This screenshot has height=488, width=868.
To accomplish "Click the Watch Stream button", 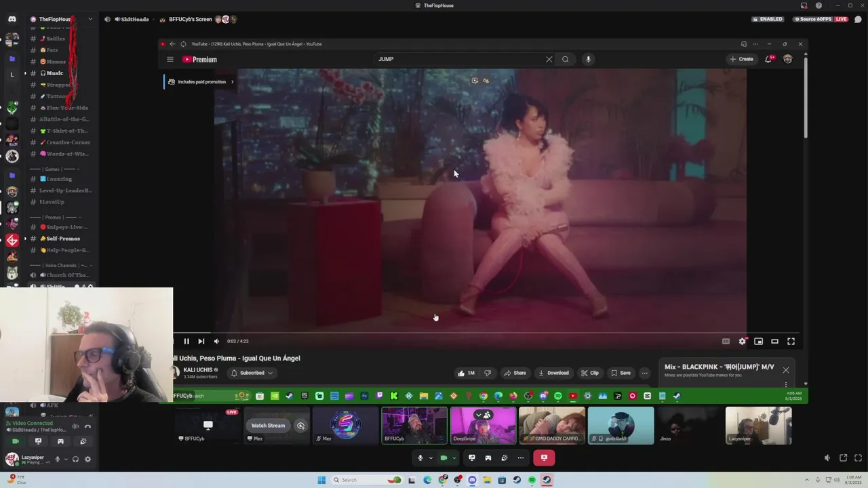I will tap(268, 426).
